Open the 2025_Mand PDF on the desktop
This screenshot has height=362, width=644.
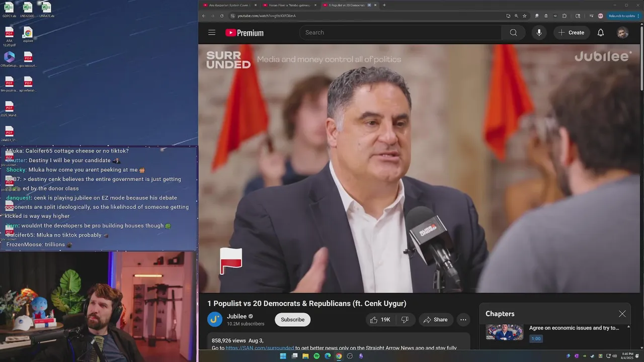pyautogui.click(x=9, y=109)
